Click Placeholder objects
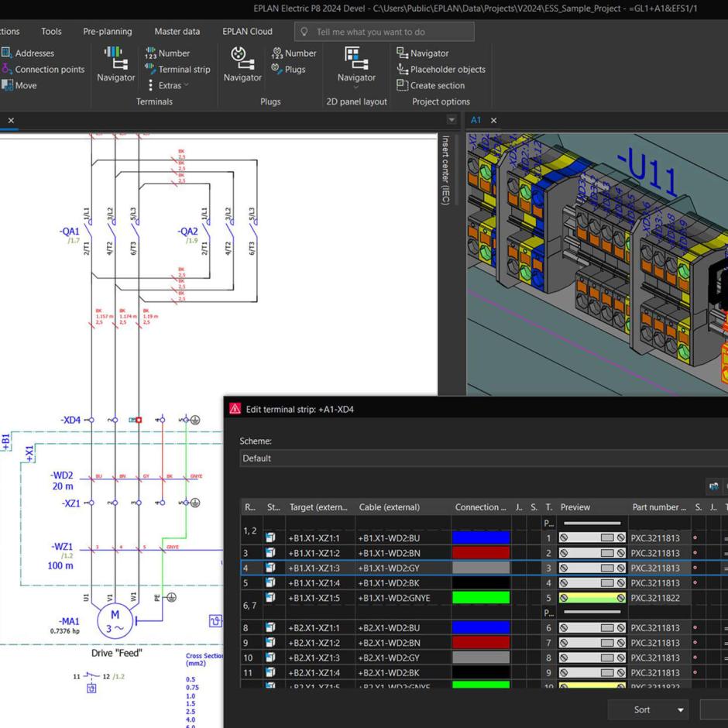 441,69
